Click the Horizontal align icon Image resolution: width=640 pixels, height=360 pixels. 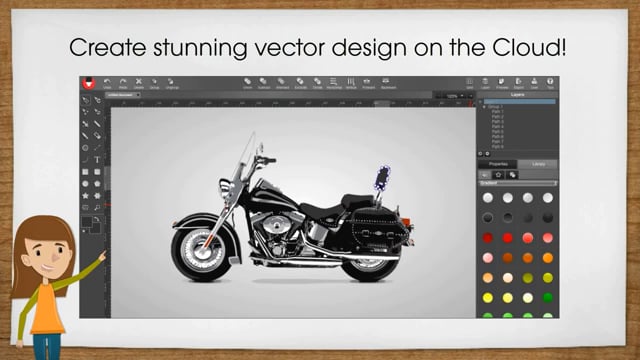coord(334,83)
